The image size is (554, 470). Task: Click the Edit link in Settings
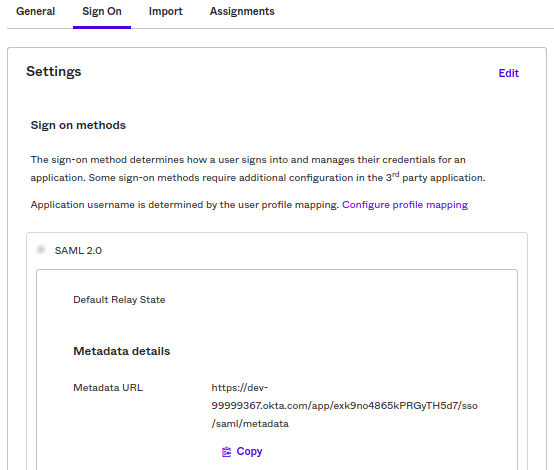(x=508, y=73)
